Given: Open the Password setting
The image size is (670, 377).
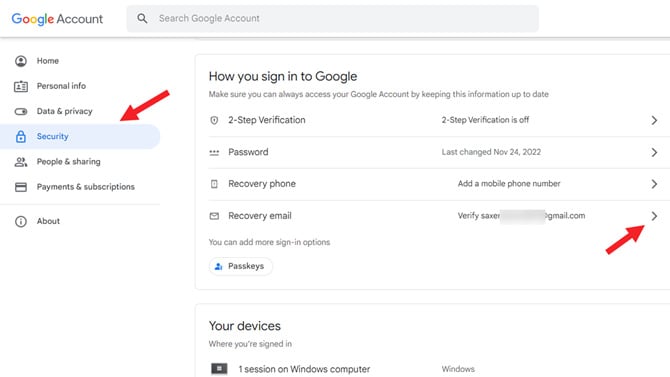Looking at the screenshot, I should [248, 152].
